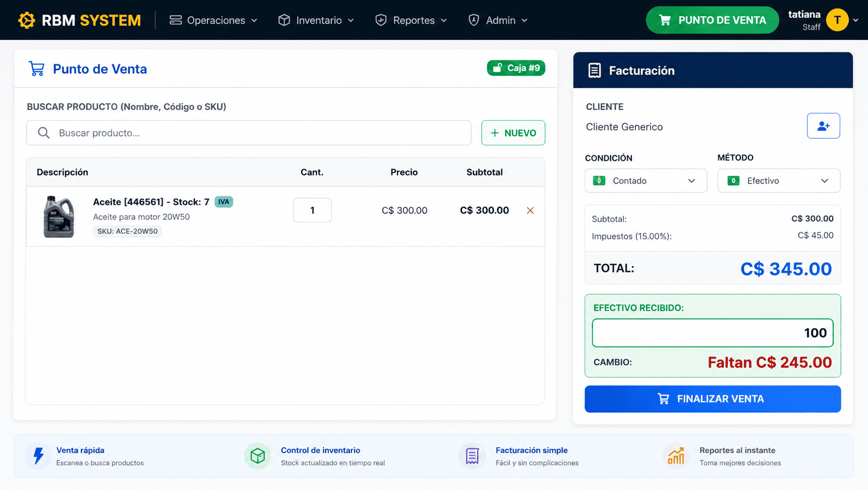Click the Venta rápida lightning icon
Viewport: 868px width, 489px height.
pos(38,456)
